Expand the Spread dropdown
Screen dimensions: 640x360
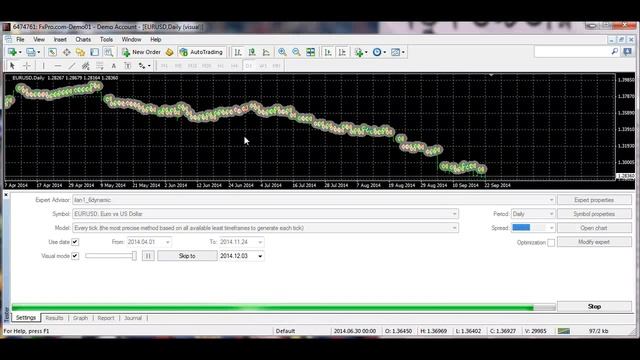(x=551, y=228)
